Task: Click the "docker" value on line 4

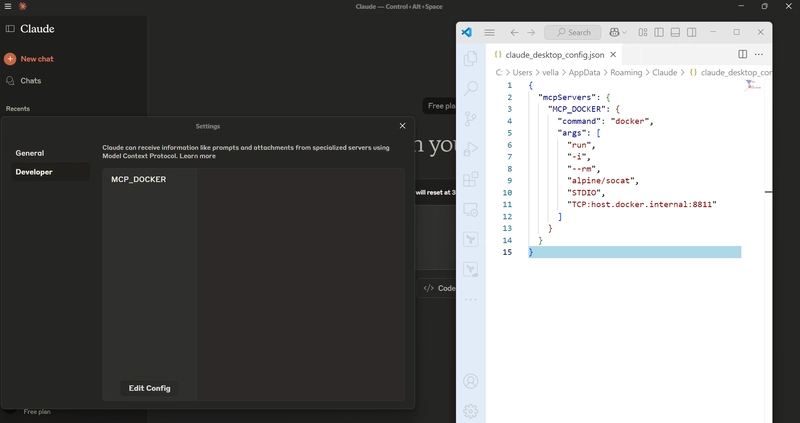Action: point(630,121)
